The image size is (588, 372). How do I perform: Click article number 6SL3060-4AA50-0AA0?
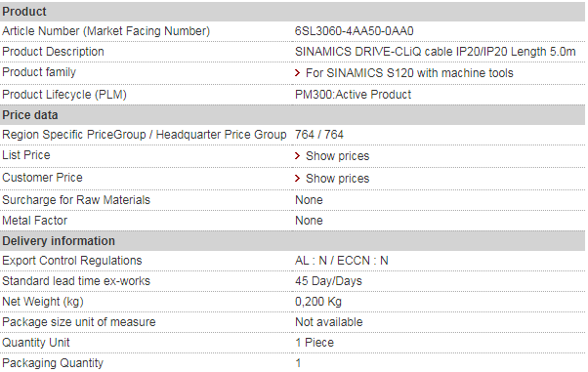(354, 30)
